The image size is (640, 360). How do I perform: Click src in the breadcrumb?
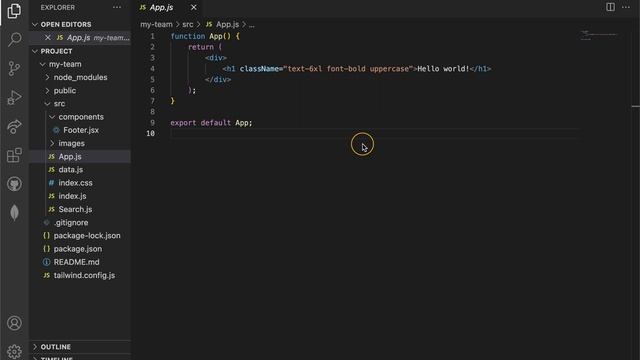click(188, 24)
